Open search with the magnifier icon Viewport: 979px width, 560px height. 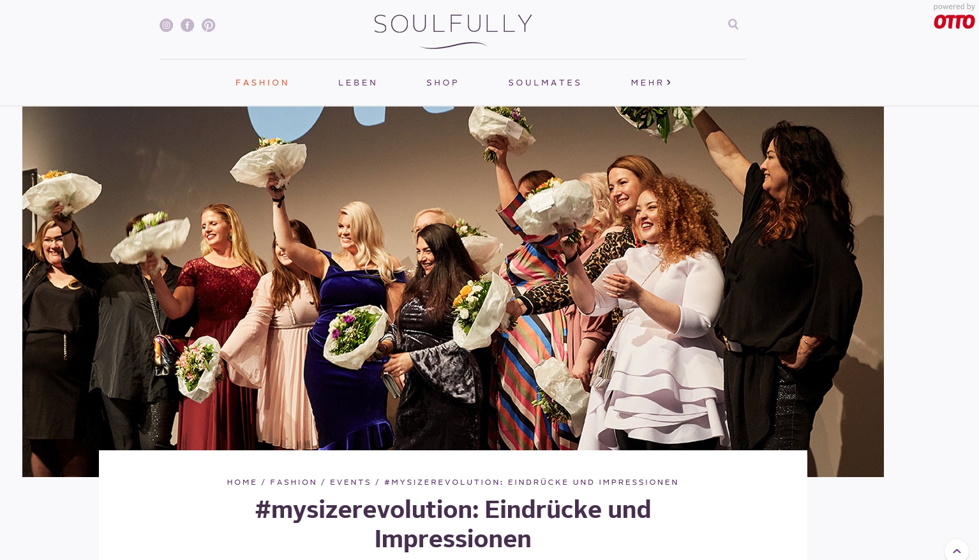click(733, 24)
